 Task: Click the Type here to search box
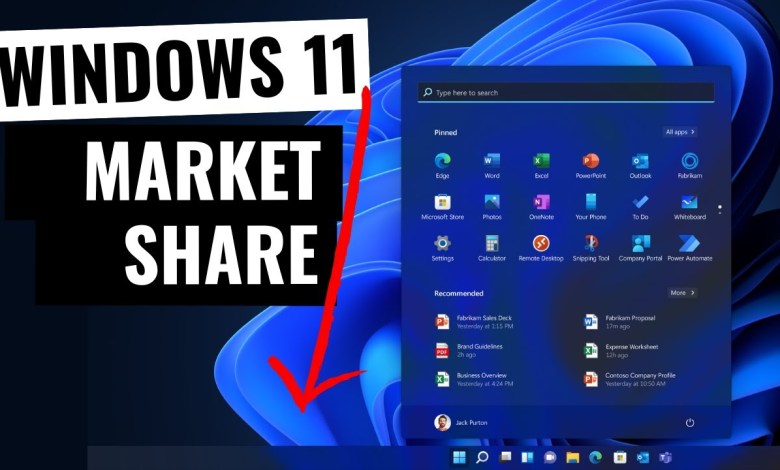(x=566, y=93)
